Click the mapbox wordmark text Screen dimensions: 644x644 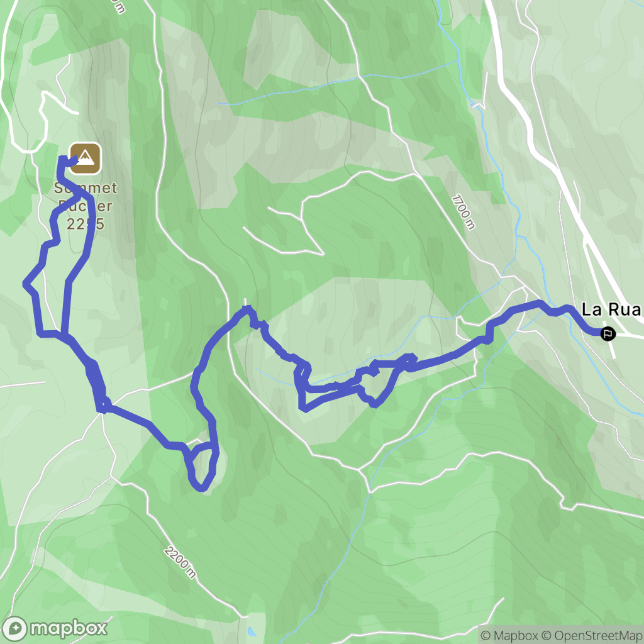tap(69, 628)
